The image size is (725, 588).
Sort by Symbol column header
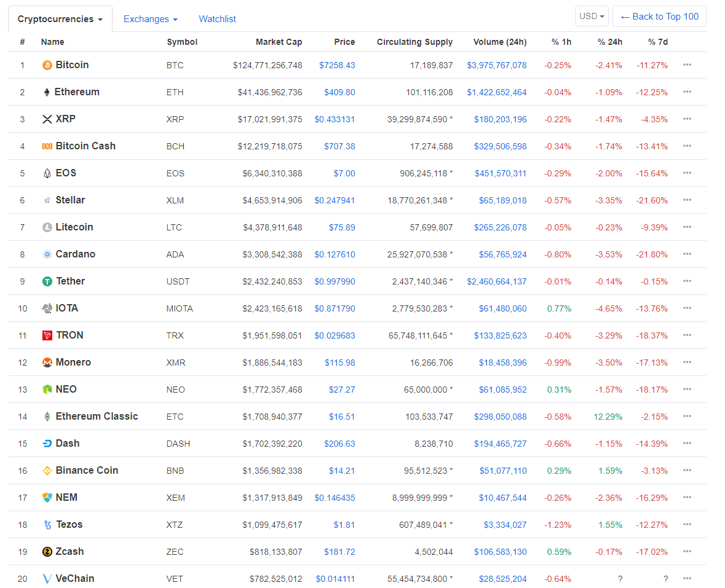tap(182, 42)
